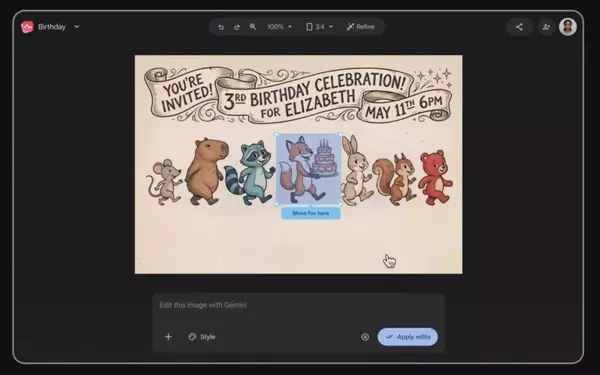Click the brown capybara character
The height and width of the screenshot is (375, 600).
click(x=206, y=171)
